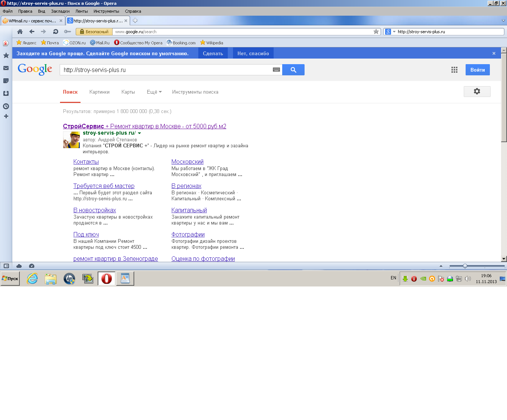Launch Internet Explorer from the taskbar
507x420 pixels.
[32, 279]
